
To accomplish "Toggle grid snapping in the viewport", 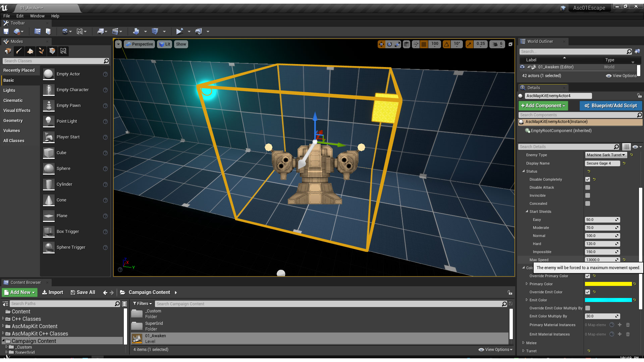I will (x=424, y=44).
